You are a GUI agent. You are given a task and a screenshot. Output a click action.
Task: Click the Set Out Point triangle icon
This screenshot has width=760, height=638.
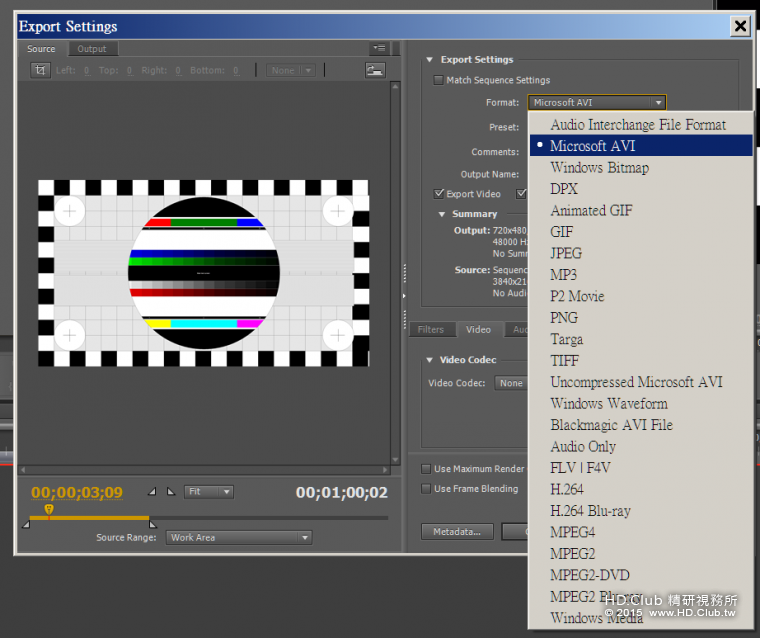[x=170, y=491]
